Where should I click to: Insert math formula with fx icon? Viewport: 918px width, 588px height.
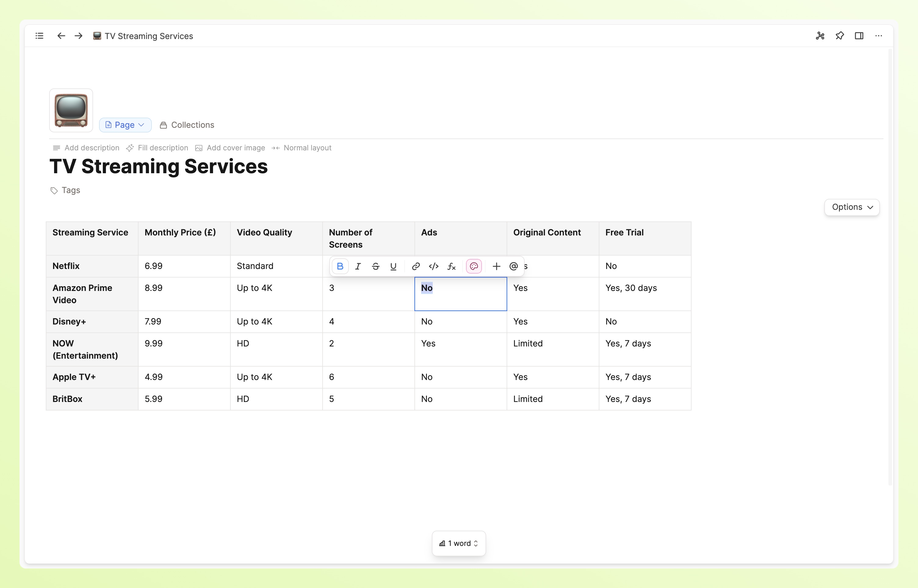coord(451,266)
